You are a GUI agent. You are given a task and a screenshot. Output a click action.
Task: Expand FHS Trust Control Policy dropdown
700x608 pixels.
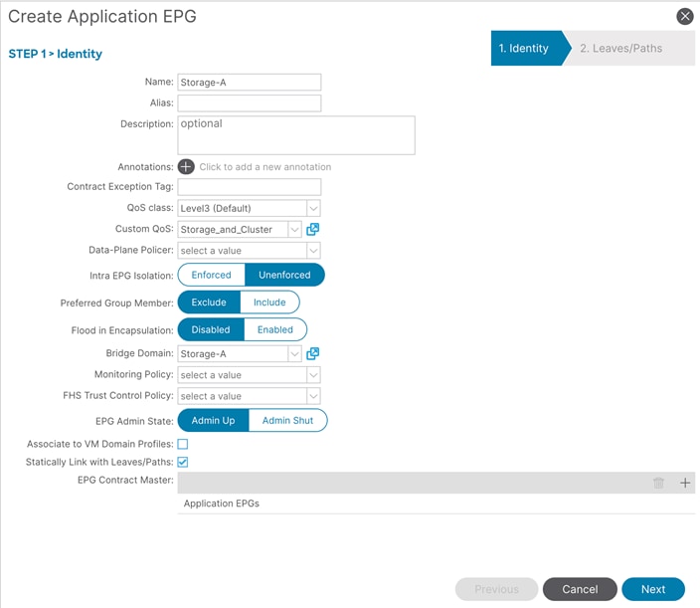(313, 396)
